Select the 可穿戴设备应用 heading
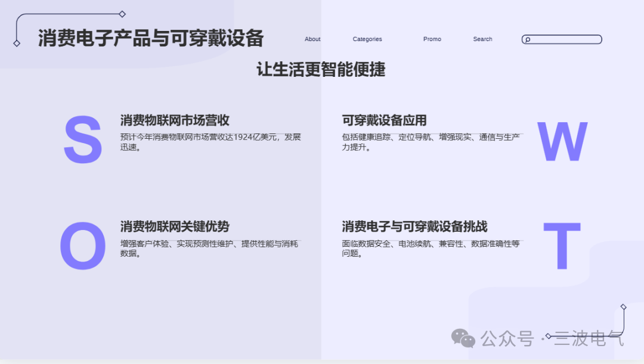The image size is (644, 364). [384, 120]
